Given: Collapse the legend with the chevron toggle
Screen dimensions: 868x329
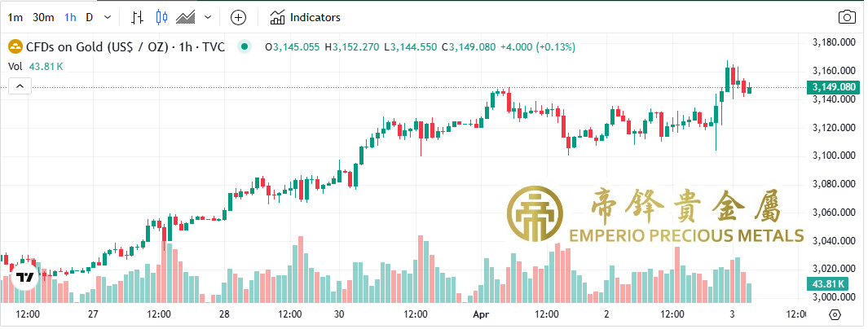Looking at the screenshot, I should (20, 86).
